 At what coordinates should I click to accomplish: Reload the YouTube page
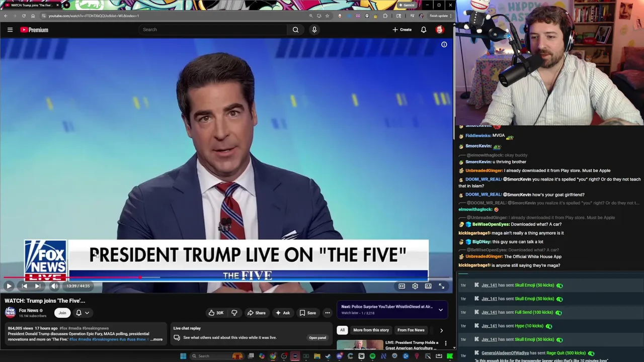coord(24,16)
